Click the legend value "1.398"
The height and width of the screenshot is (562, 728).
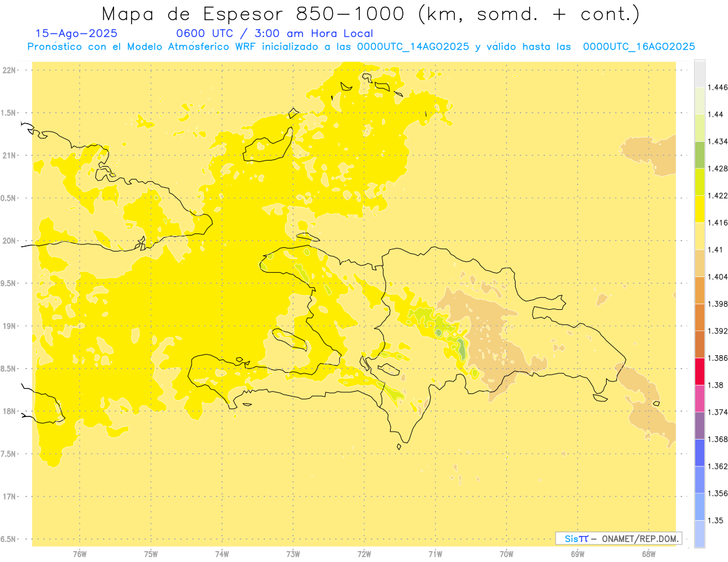[718, 304]
